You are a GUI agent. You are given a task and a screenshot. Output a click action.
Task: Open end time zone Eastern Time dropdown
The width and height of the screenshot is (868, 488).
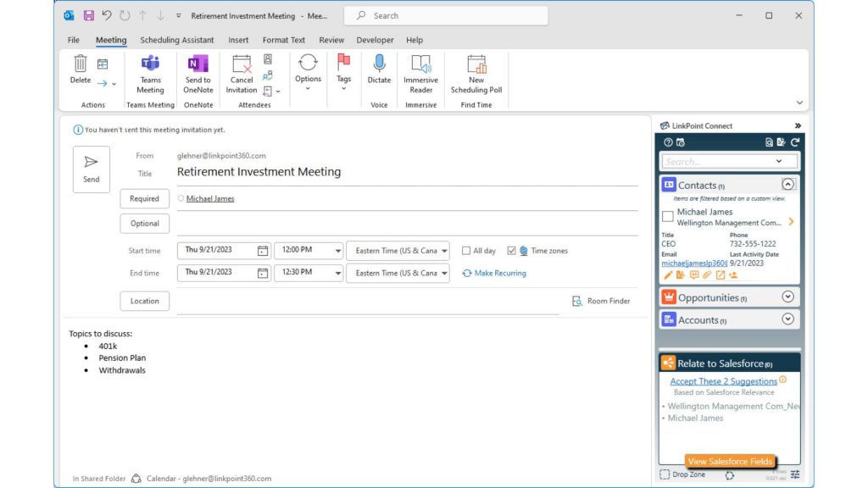(444, 273)
